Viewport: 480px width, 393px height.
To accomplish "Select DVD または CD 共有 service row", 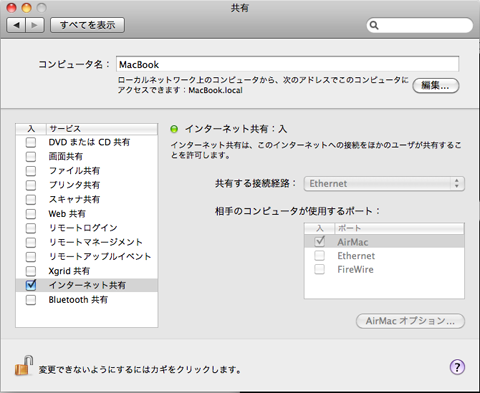I will (87, 142).
